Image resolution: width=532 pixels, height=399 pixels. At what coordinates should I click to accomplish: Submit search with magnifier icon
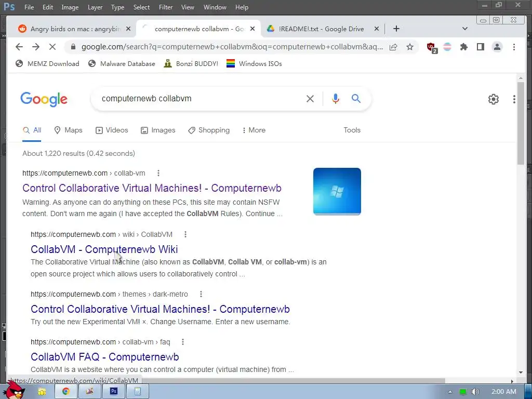click(x=356, y=98)
